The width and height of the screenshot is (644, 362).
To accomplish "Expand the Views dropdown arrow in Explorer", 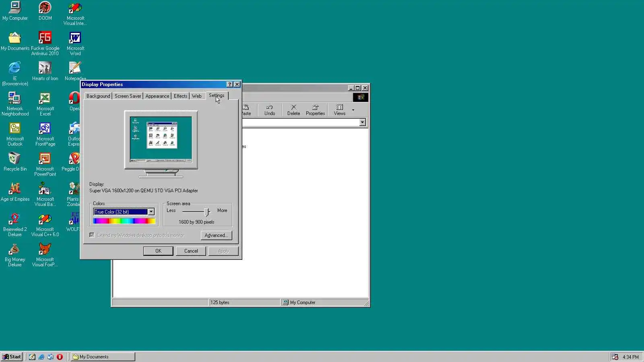I will tap(353, 110).
